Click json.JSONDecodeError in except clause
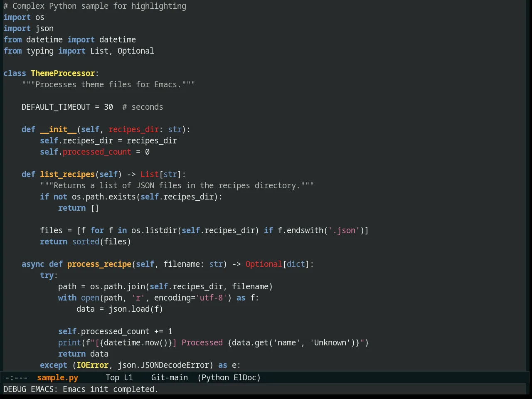 (163, 365)
